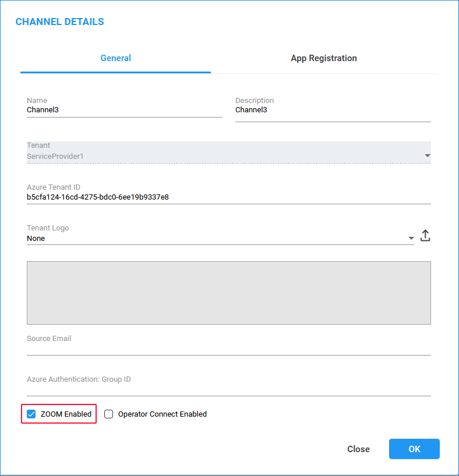Click the upload icon beside Tenant Logo
The image size is (459, 476).
coord(425,235)
